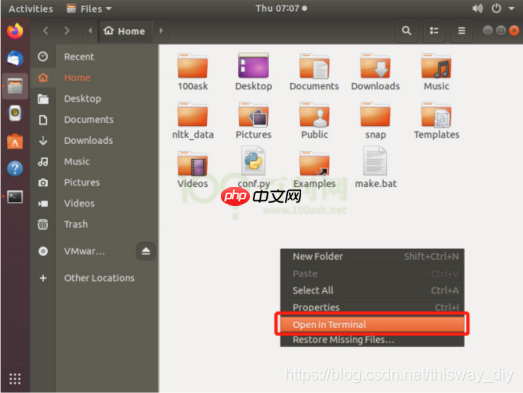Viewport: 523px width, 393px height.
Task: Open Desktop in the sidebar
Action: 94,99
